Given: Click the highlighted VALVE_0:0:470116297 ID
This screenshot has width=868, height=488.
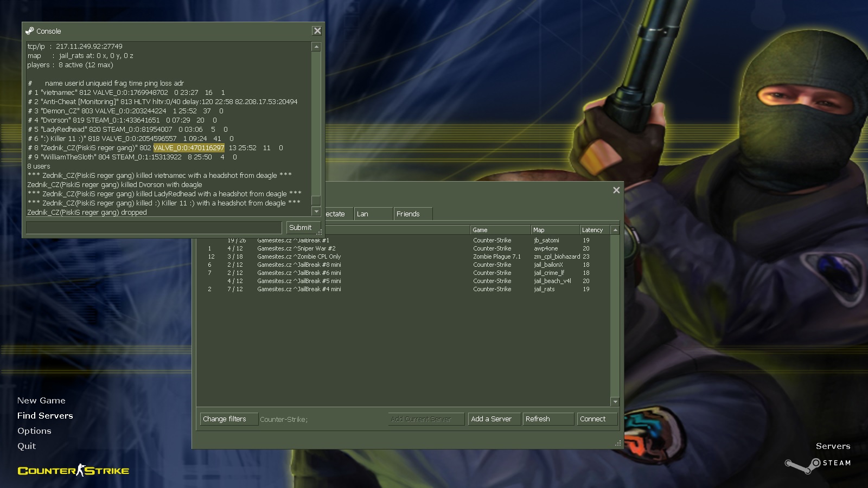Looking at the screenshot, I should point(189,147).
